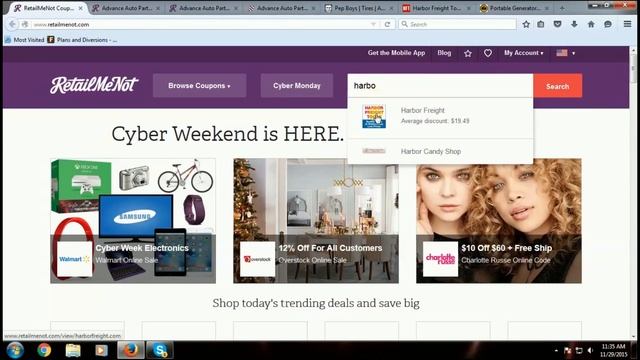Open the Cyber Monday button

[297, 86]
